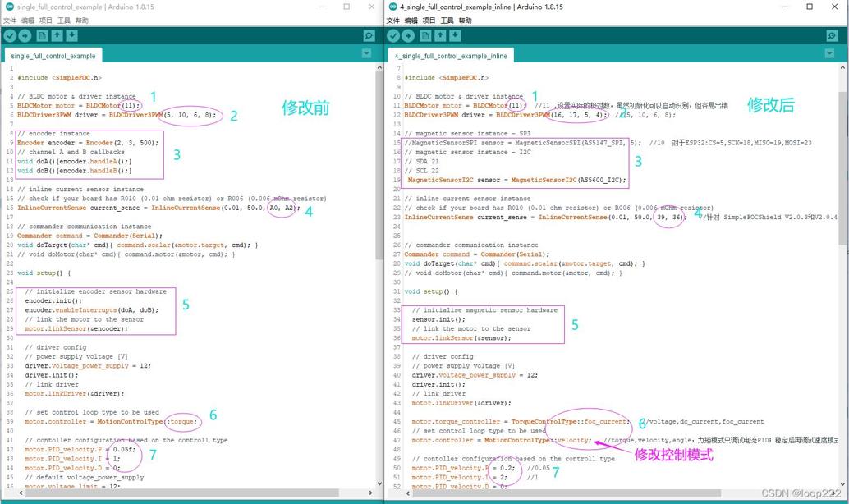Open 工具 menu in right window
The image size is (849, 504).
(447, 21)
